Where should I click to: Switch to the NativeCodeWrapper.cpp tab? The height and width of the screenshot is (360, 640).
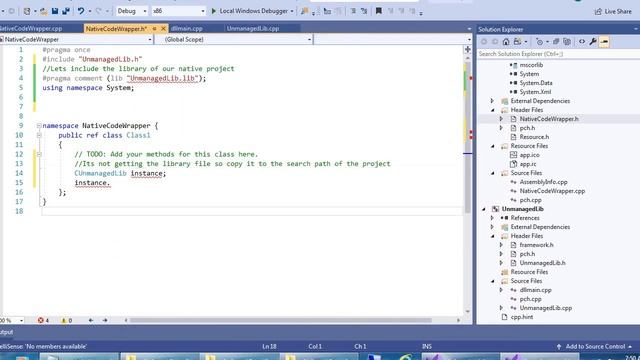click(31, 29)
